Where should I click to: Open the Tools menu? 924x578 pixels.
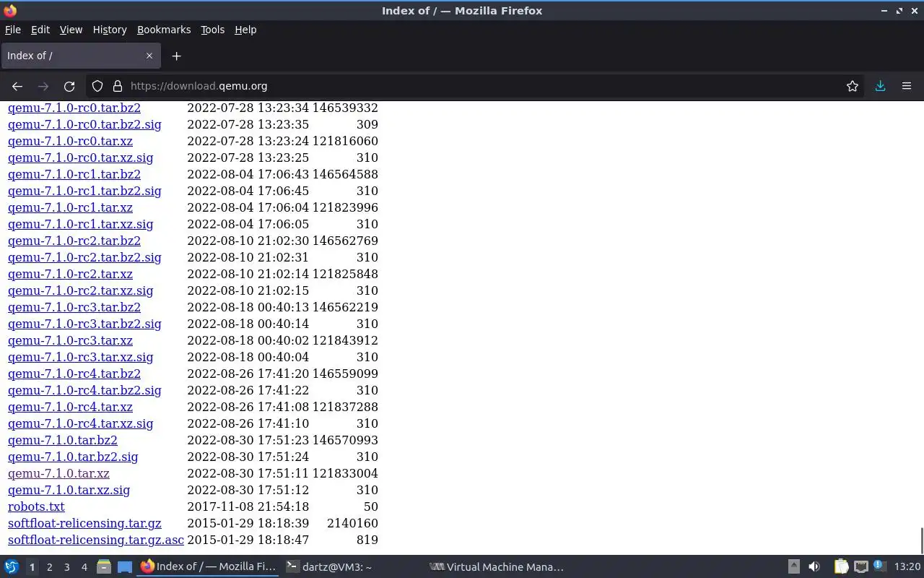point(212,30)
